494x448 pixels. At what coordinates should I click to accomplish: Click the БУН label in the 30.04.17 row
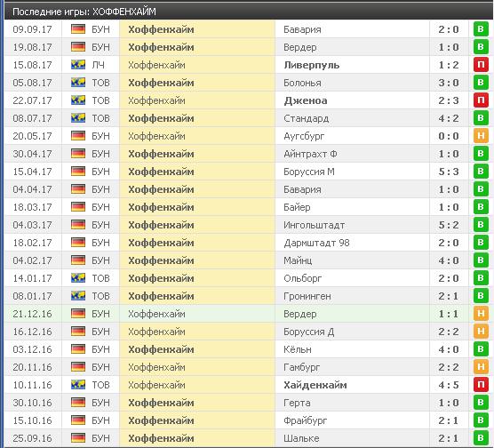click(100, 154)
